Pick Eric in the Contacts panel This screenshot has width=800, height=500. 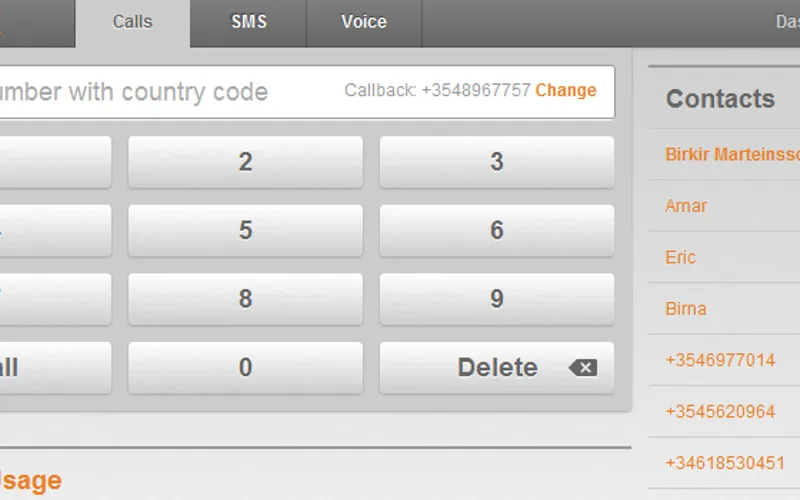pos(680,257)
